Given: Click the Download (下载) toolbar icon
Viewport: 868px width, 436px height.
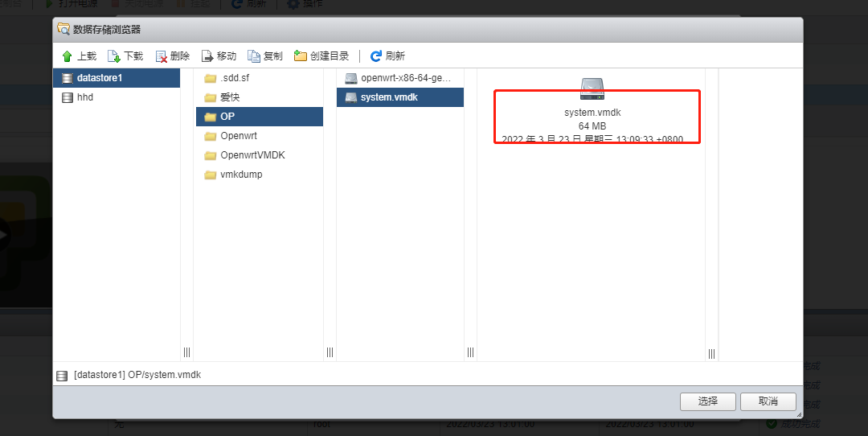Looking at the screenshot, I should click(x=114, y=56).
